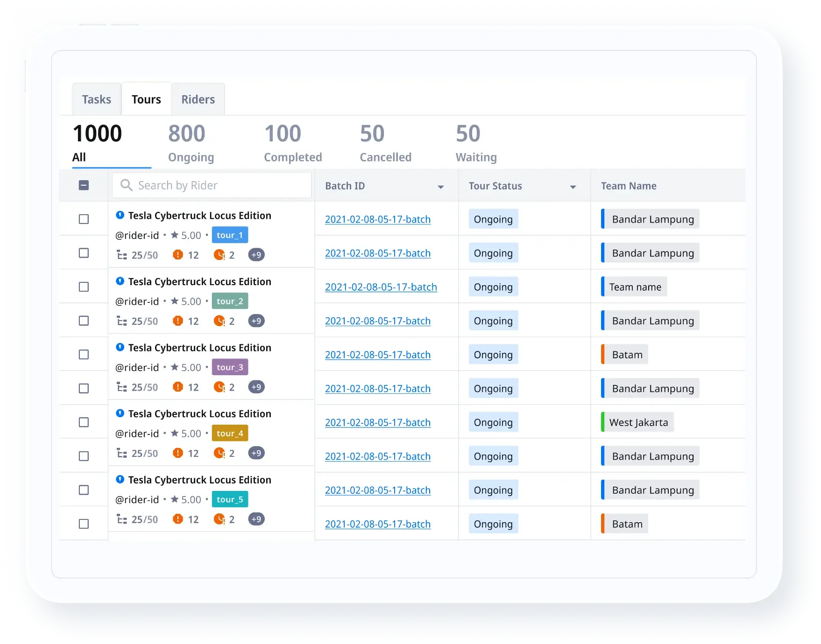This screenshot has width=821, height=644.
Task: Switch to the Tasks tab
Action: tap(97, 99)
